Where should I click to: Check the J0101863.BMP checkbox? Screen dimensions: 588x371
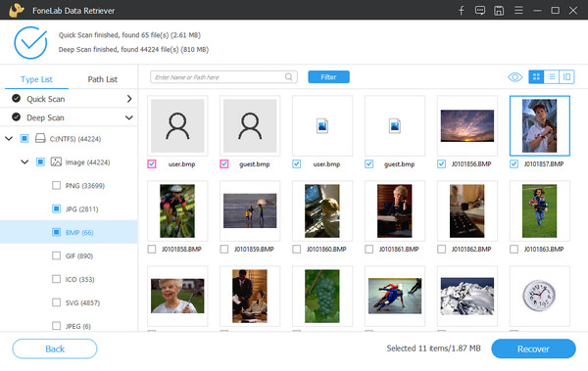(514, 249)
